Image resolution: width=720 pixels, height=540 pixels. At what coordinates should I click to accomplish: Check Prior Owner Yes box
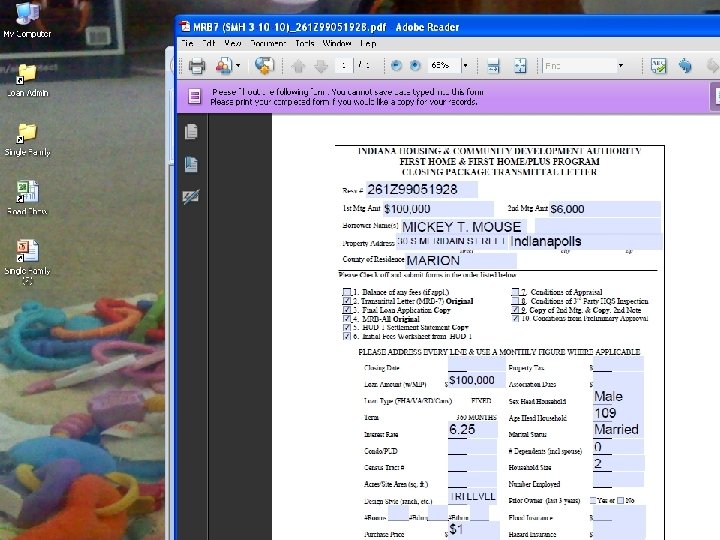coord(593,501)
